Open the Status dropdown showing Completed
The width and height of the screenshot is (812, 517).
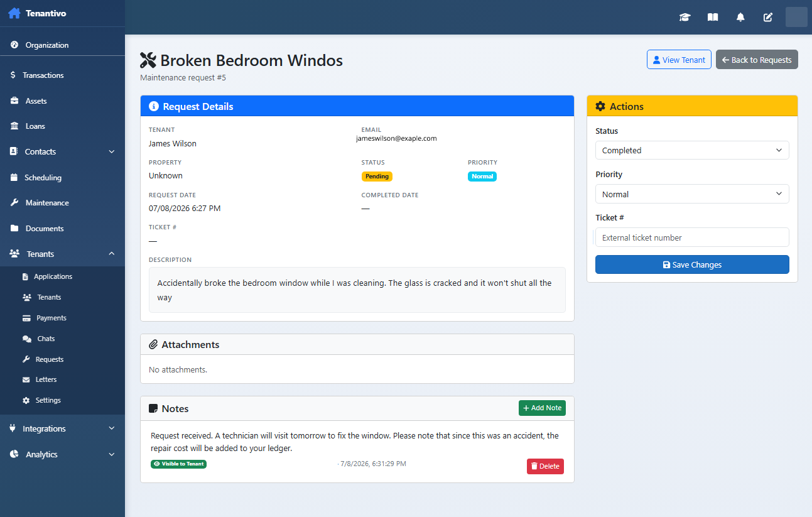tap(692, 150)
